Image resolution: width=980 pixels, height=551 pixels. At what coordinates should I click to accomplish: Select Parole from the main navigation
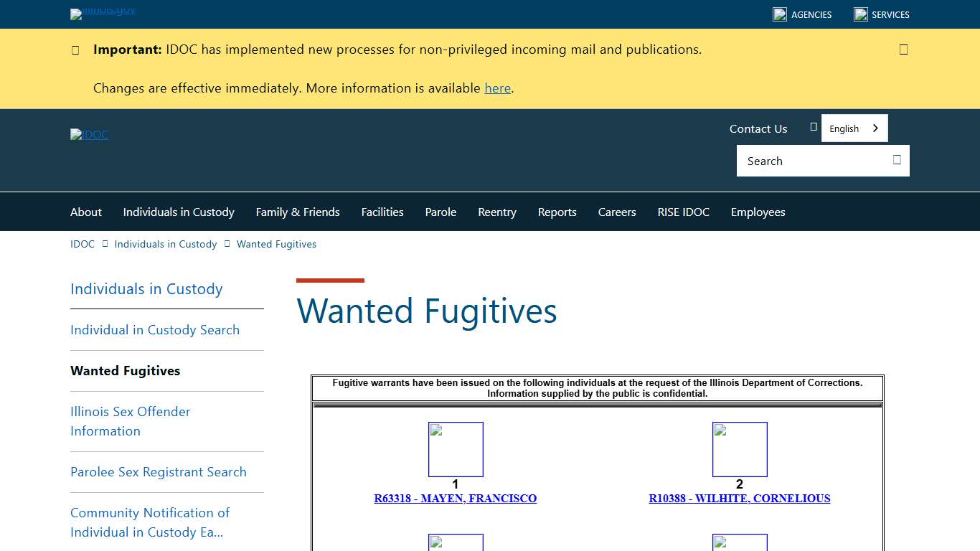tap(440, 212)
